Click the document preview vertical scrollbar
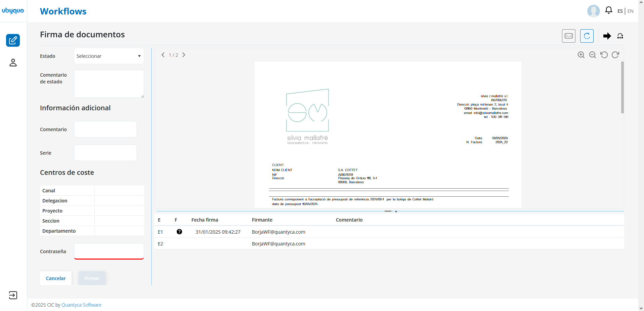Viewport: 644px width, 311px height. (622, 87)
